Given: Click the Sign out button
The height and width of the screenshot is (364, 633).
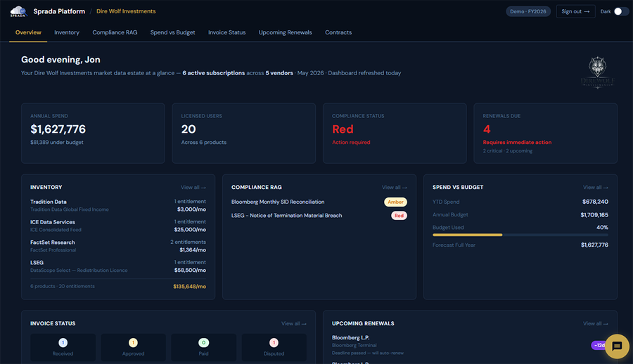Looking at the screenshot, I should [575, 11].
